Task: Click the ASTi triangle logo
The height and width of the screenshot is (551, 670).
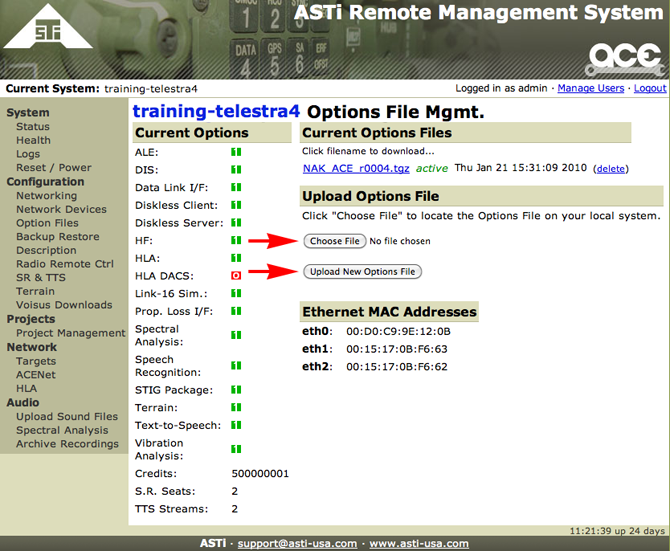Action: 47,27
